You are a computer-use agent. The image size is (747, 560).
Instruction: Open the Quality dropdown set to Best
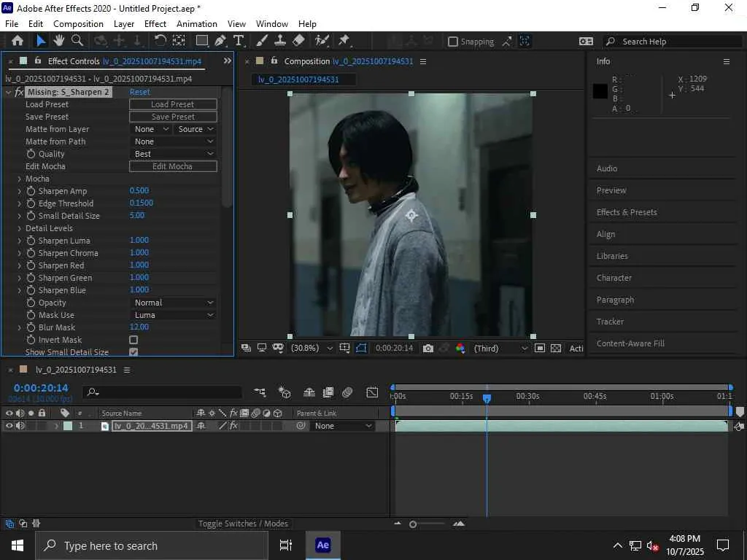point(173,154)
